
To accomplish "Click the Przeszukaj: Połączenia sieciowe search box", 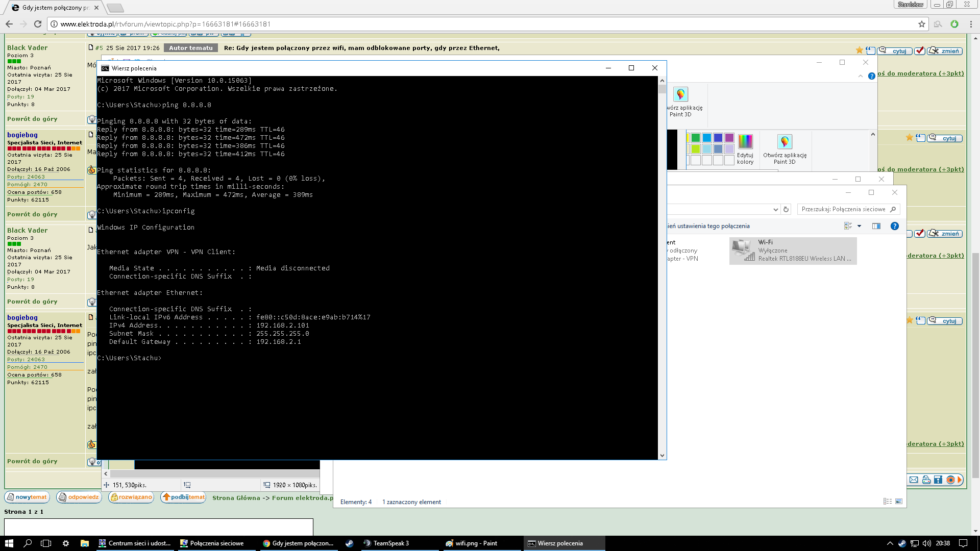I will pos(848,209).
